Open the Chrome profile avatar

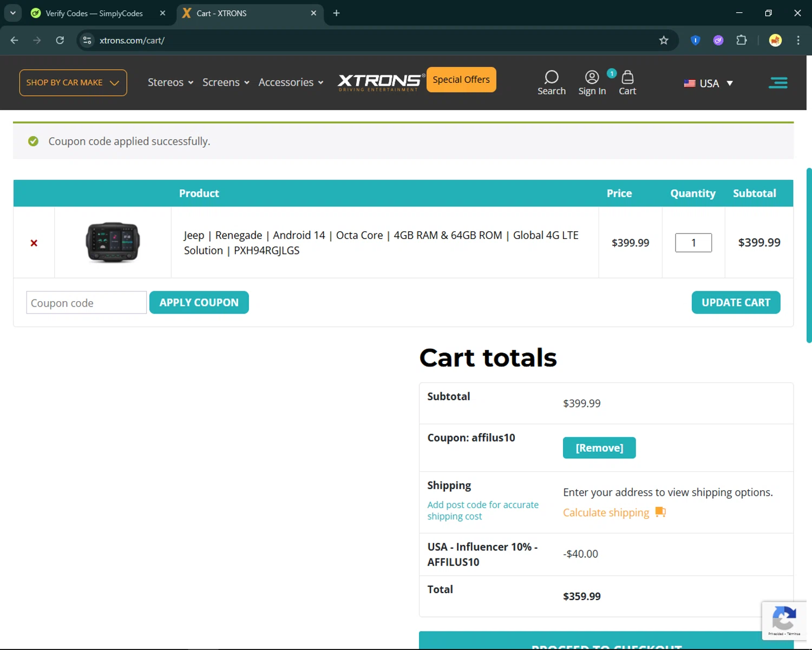click(x=775, y=40)
